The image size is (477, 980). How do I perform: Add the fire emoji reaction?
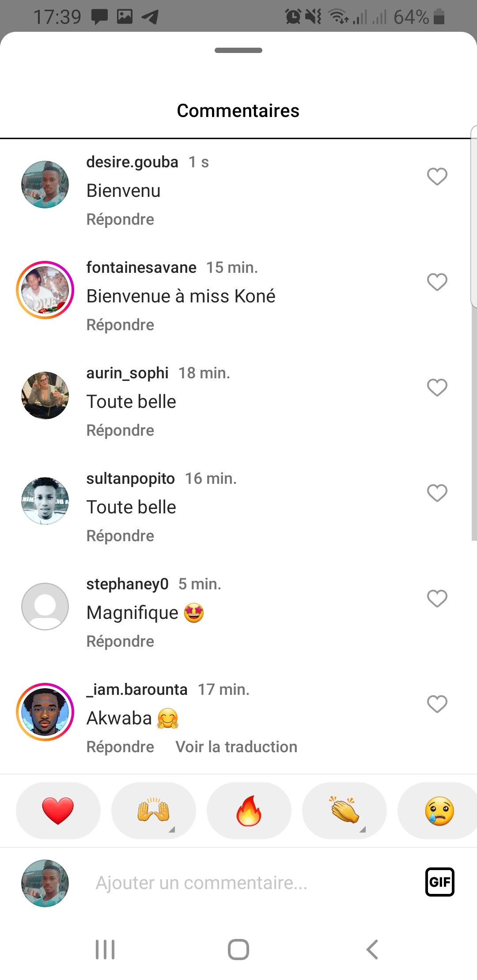249,810
